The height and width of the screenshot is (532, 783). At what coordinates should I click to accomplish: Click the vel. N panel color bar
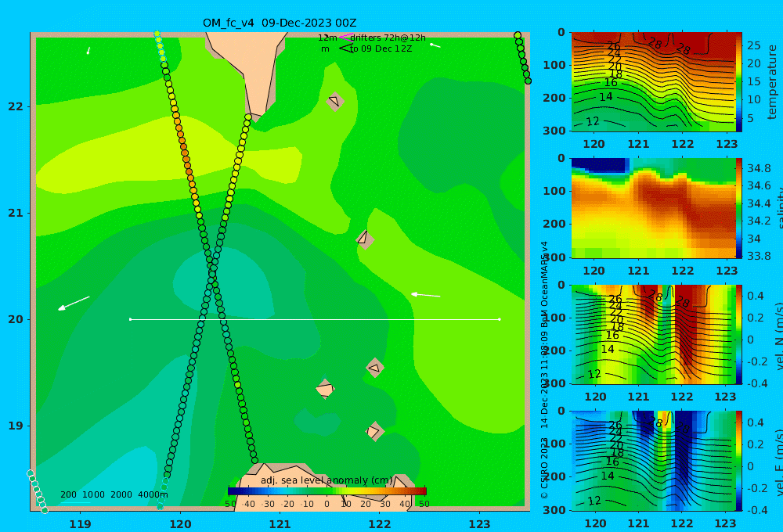[x=738, y=334]
